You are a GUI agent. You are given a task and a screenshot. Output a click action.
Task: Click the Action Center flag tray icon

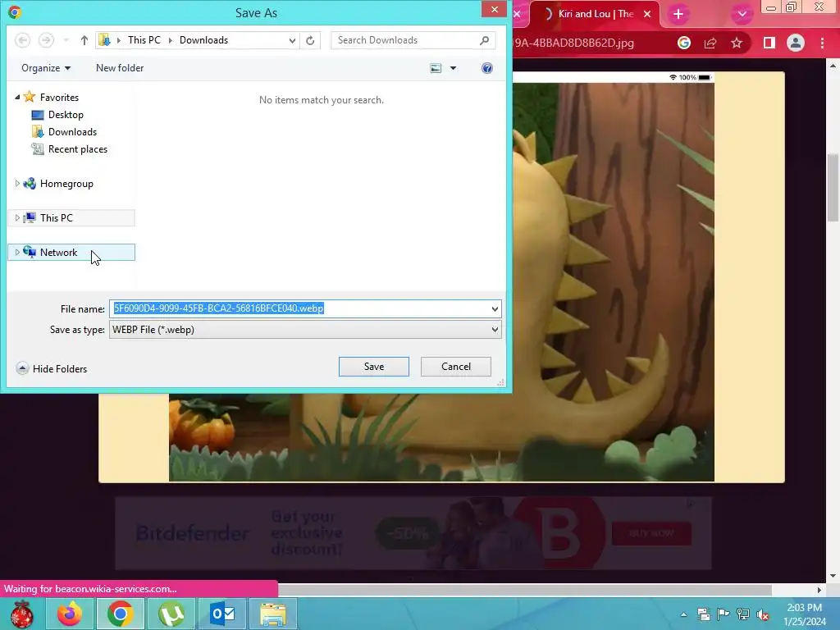pos(723,614)
